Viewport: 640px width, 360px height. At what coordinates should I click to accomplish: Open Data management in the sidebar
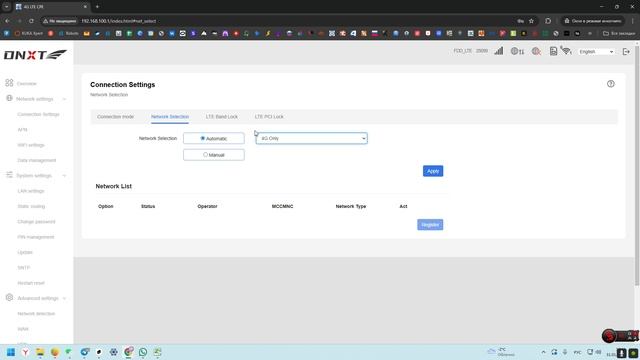tap(37, 160)
